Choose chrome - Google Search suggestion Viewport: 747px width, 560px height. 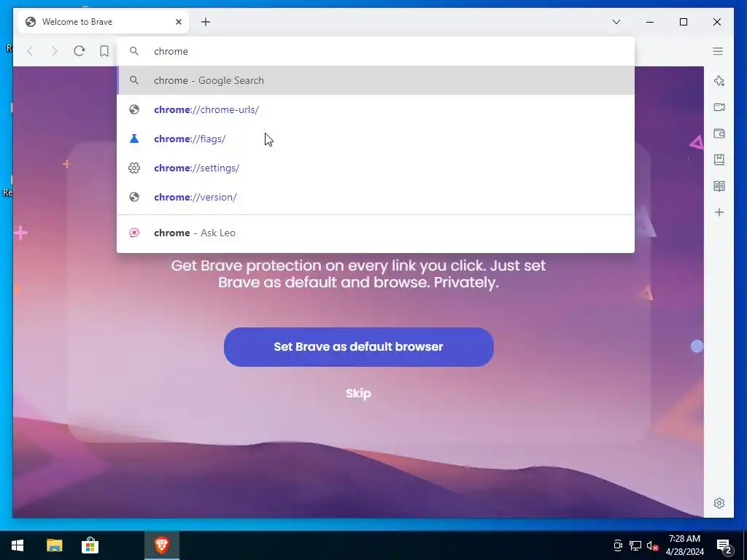pyautogui.click(x=376, y=80)
